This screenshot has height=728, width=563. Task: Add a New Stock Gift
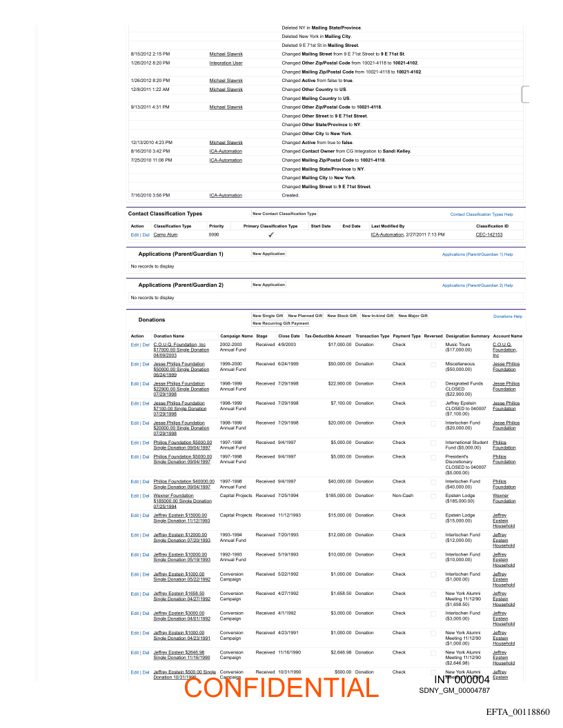[x=342, y=316]
